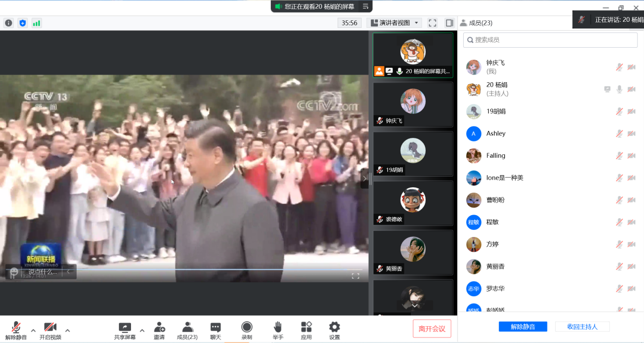Toggle the side panel layout icon

coord(449,23)
